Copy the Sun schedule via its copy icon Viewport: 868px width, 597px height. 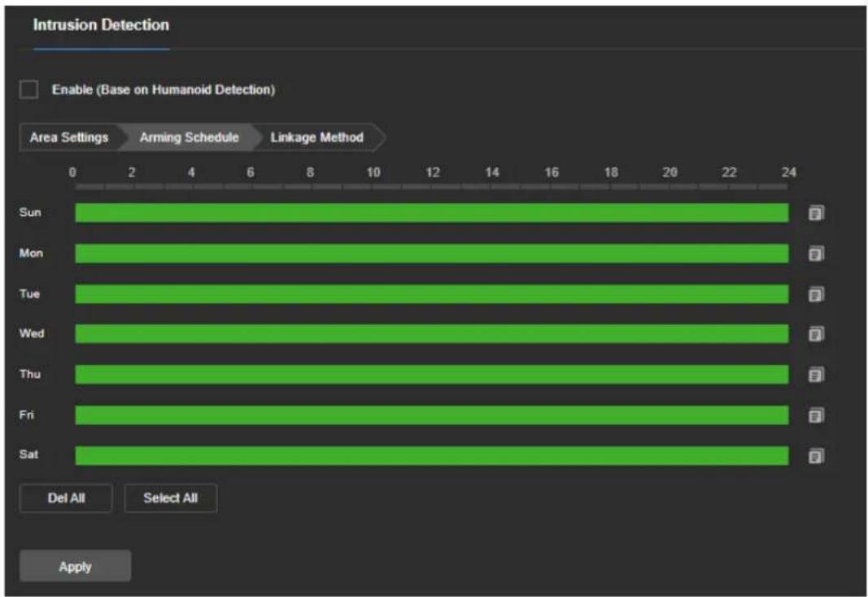(x=816, y=213)
